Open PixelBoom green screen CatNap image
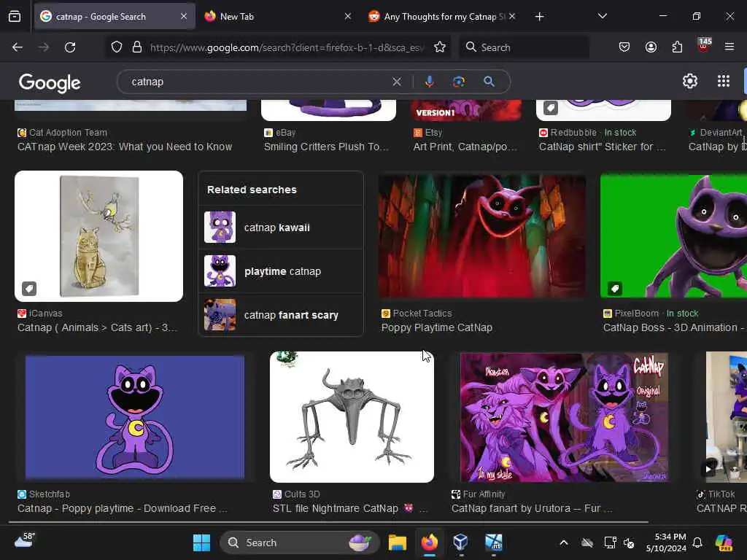This screenshot has width=747, height=560. point(673,236)
